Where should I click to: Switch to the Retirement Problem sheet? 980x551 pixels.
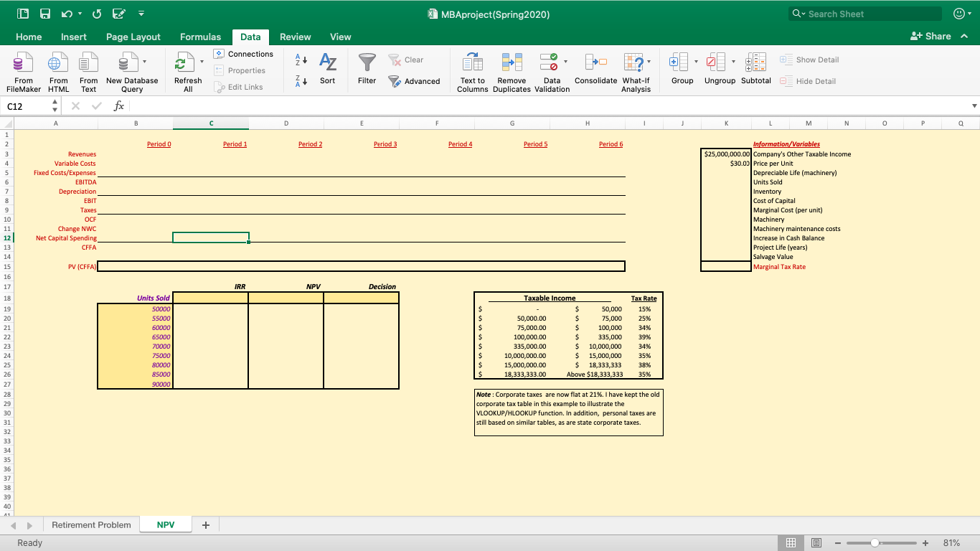[91, 525]
